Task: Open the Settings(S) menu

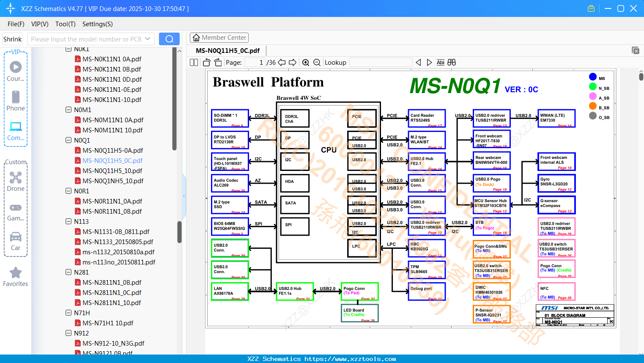Action: (x=98, y=24)
